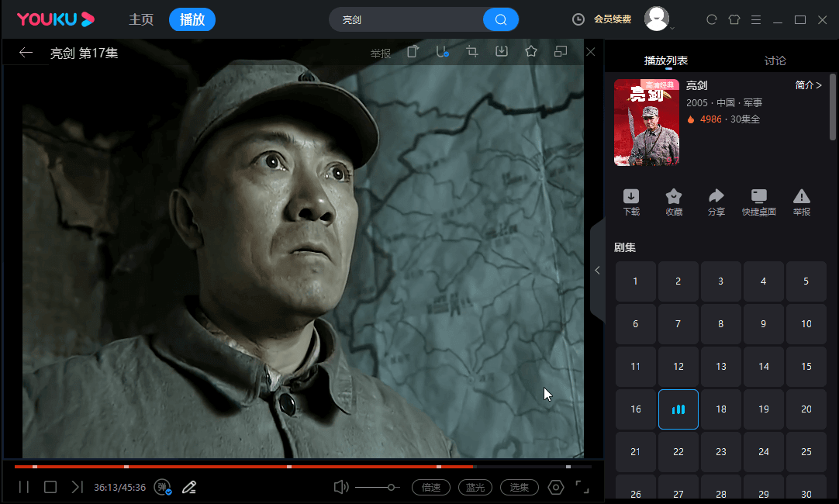Open the skin shirt icon
Viewport: 839px width, 504px height.
(x=734, y=20)
